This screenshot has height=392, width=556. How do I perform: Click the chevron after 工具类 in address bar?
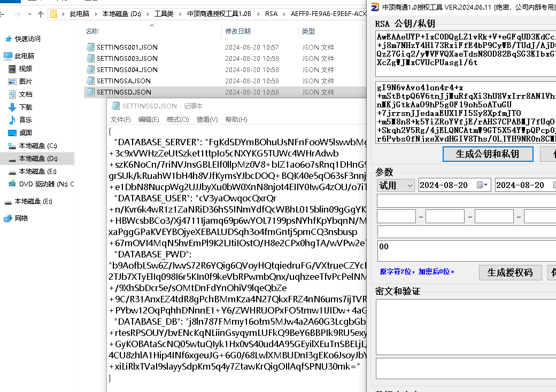(179, 14)
